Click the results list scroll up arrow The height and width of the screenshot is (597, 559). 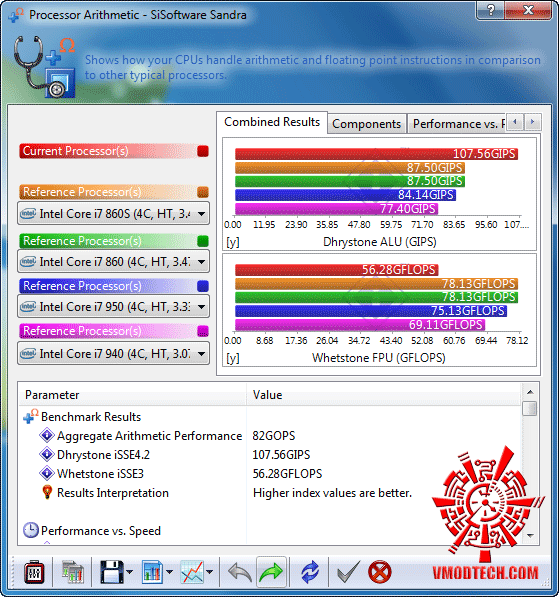pos(530,392)
